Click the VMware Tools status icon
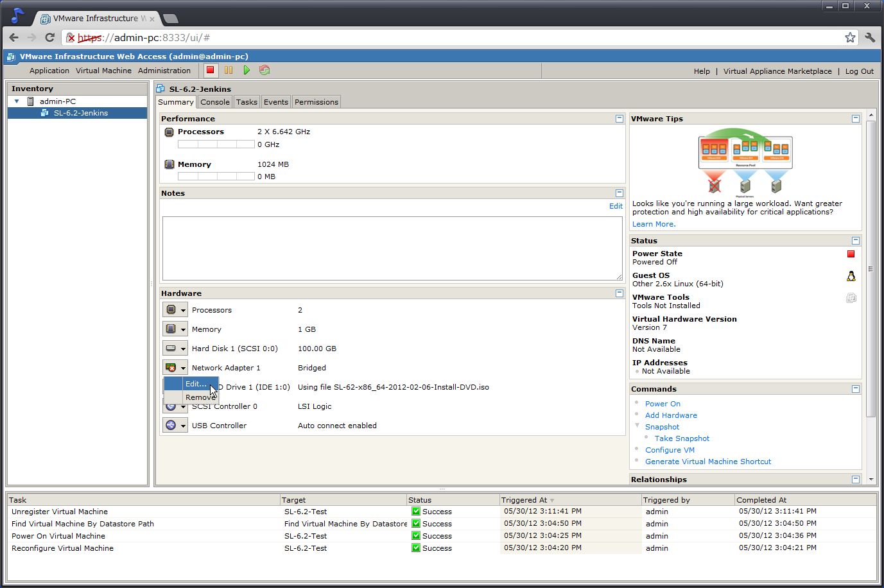 [x=851, y=298]
